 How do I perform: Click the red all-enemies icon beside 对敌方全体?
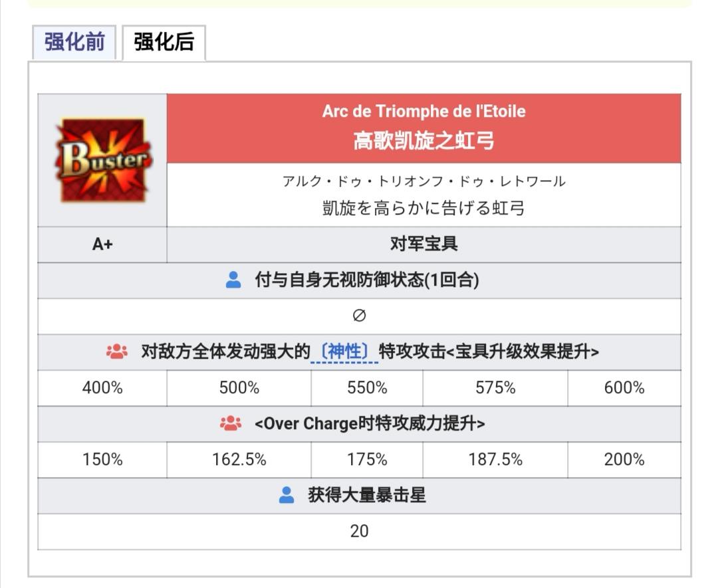117,351
